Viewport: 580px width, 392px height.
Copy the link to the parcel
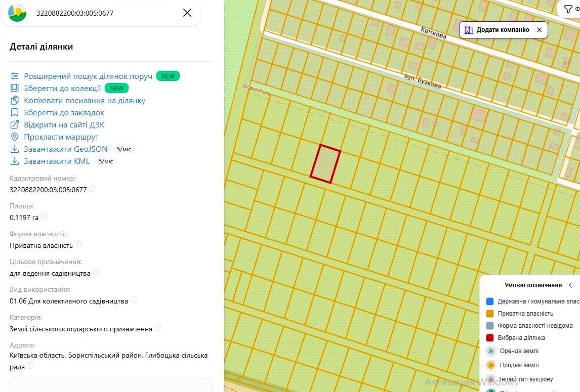[85, 101]
